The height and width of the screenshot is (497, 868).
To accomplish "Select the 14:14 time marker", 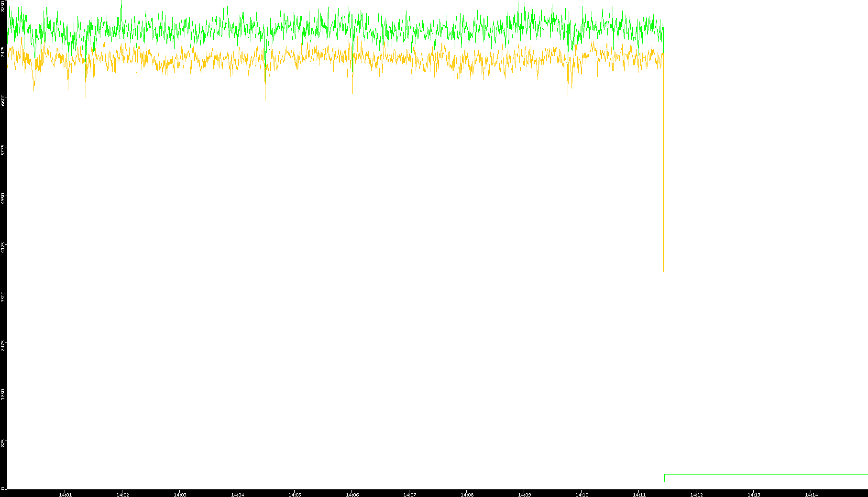I will 811,495.
